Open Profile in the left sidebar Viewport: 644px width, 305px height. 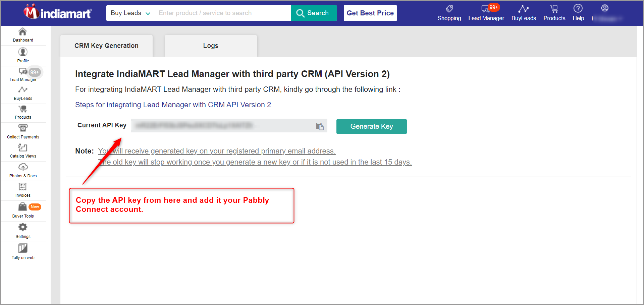click(23, 56)
